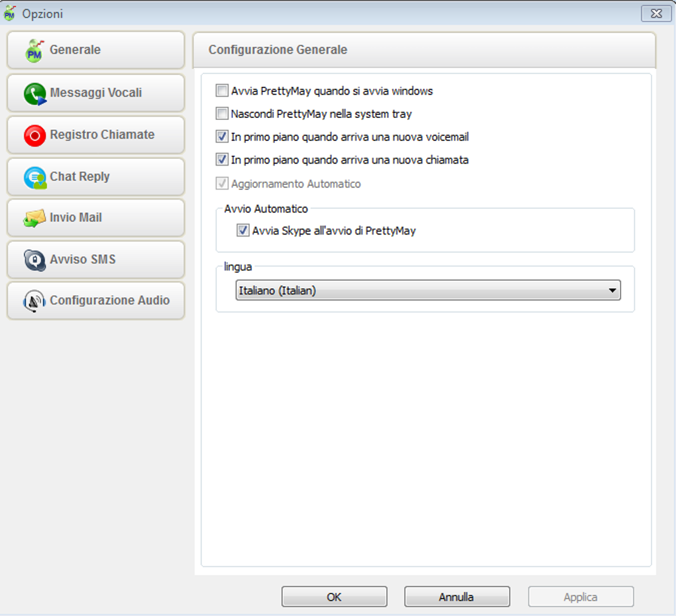The width and height of the screenshot is (676, 616).
Task: Click the envelope icon for Invio Mail
Action: coord(34,218)
